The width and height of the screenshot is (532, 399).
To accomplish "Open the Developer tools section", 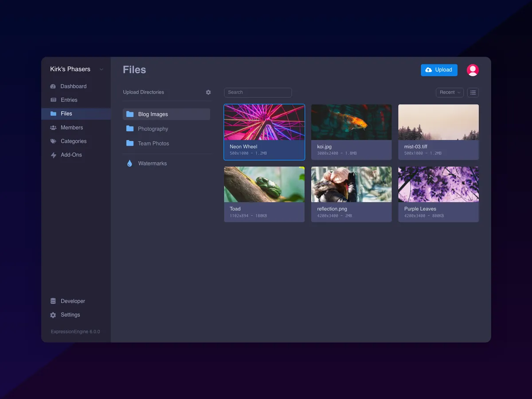I will click(73, 301).
